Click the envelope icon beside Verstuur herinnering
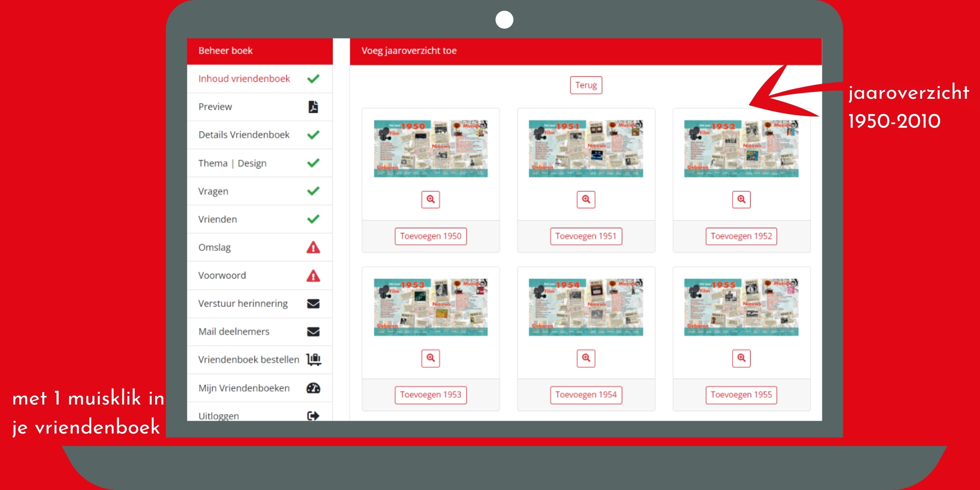Image resolution: width=980 pixels, height=490 pixels. pos(313,304)
